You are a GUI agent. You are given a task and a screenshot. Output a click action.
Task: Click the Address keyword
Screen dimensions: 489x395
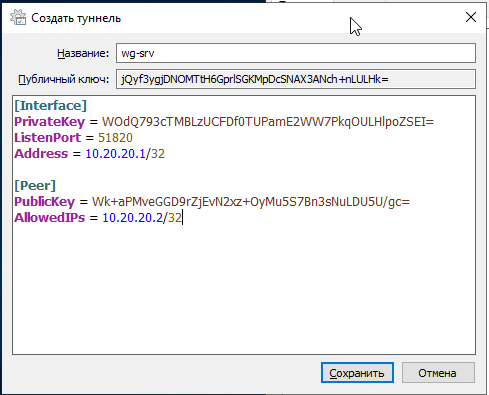pos(41,154)
